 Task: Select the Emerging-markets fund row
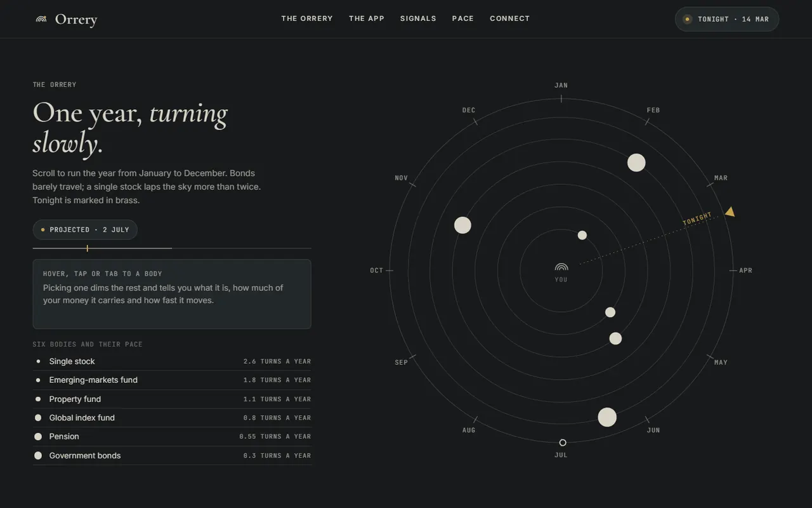(x=172, y=380)
